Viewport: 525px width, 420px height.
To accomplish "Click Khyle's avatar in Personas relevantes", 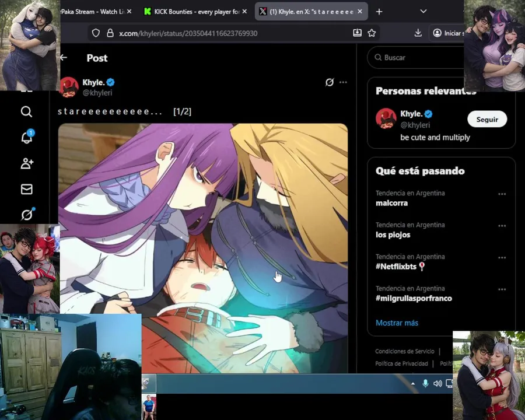I will (386, 118).
